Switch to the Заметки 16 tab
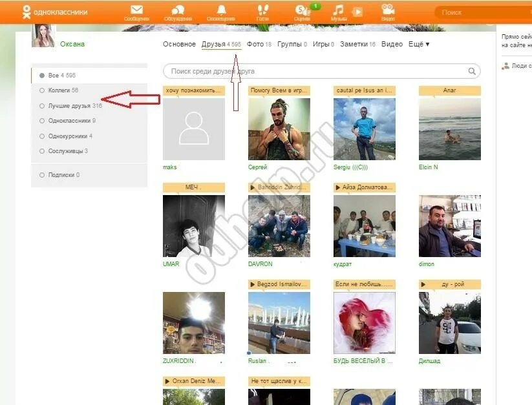Screen dimensions: 532x405 (357, 44)
